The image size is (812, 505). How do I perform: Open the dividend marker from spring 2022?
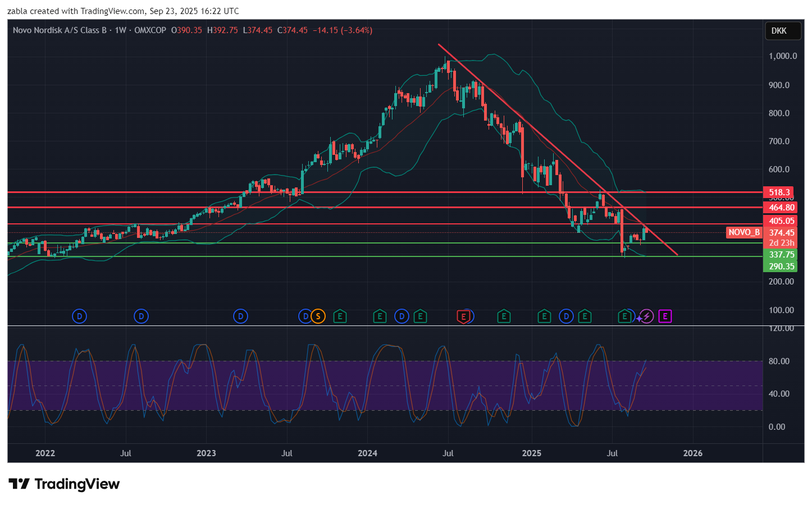click(x=79, y=316)
